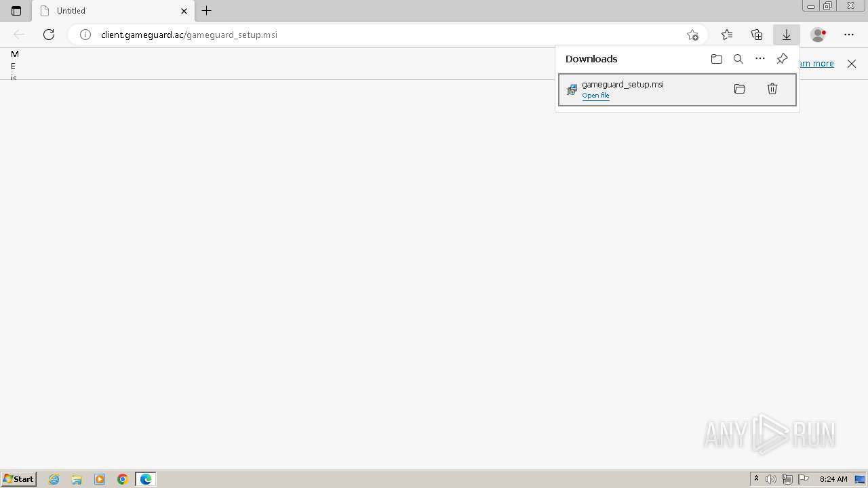Click the installer icon of gameguard_setup.msi

click(572, 89)
